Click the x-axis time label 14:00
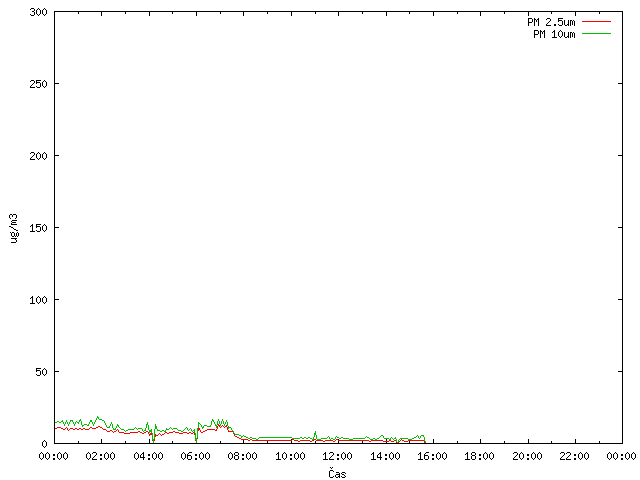 coord(385,456)
